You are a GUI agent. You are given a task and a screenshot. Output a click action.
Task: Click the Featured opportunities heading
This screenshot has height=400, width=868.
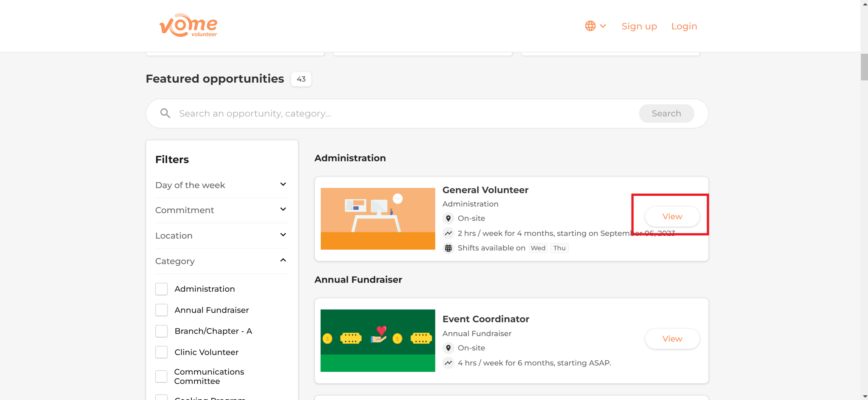(215, 79)
